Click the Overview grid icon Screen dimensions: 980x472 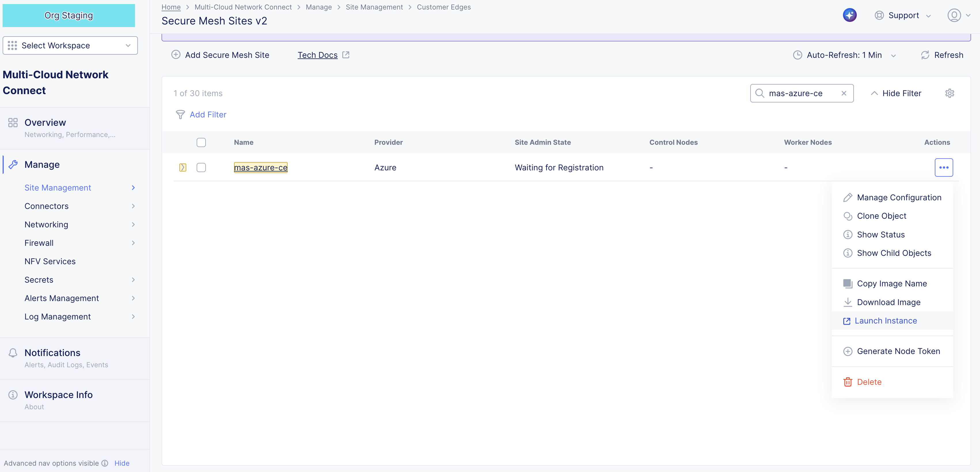pos(13,123)
